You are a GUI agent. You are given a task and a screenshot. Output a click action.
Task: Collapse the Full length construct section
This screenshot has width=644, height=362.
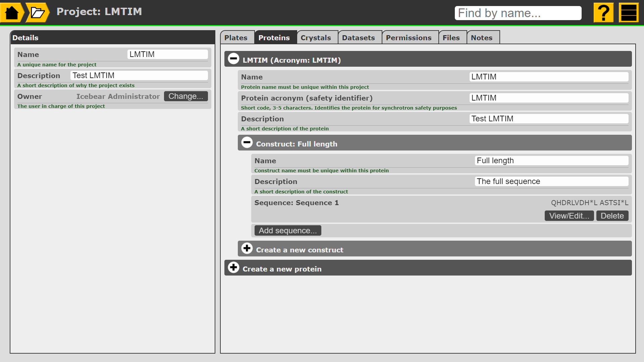247,143
